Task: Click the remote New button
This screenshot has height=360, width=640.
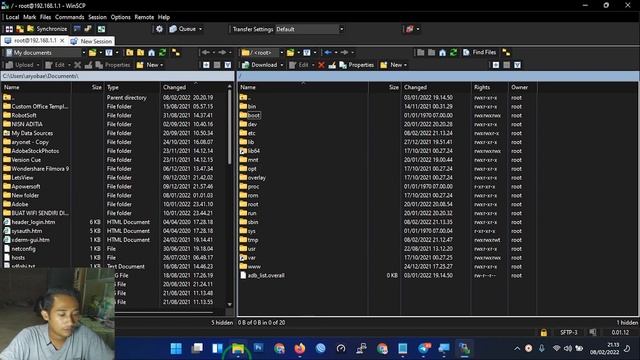Action: point(392,65)
